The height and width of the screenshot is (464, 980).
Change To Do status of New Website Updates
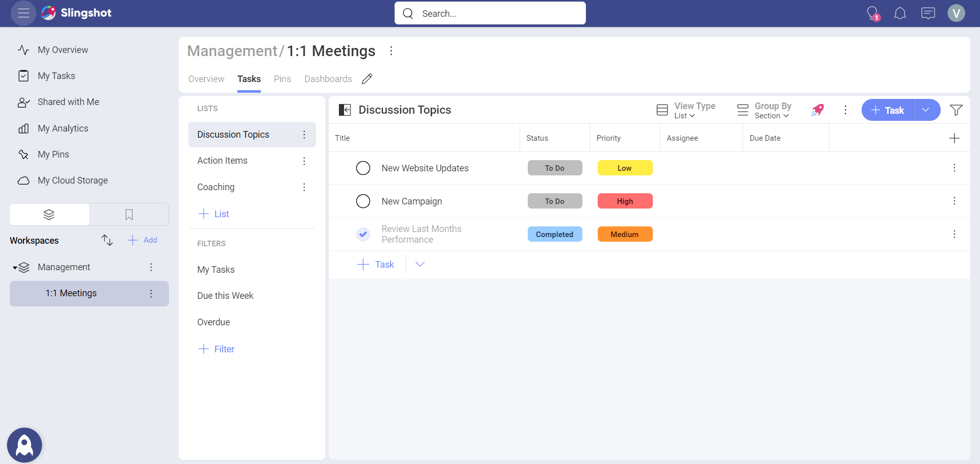555,168
